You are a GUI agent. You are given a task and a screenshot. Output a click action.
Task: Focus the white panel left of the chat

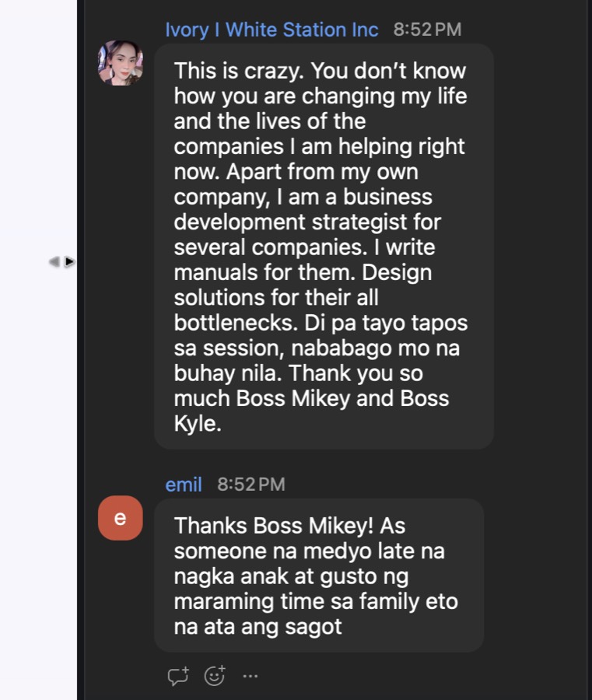point(38,350)
